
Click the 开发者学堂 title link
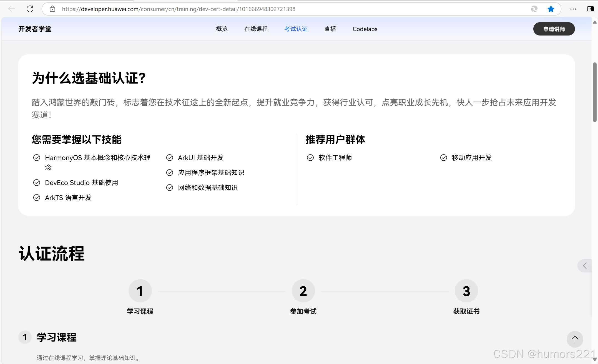coord(35,29)
